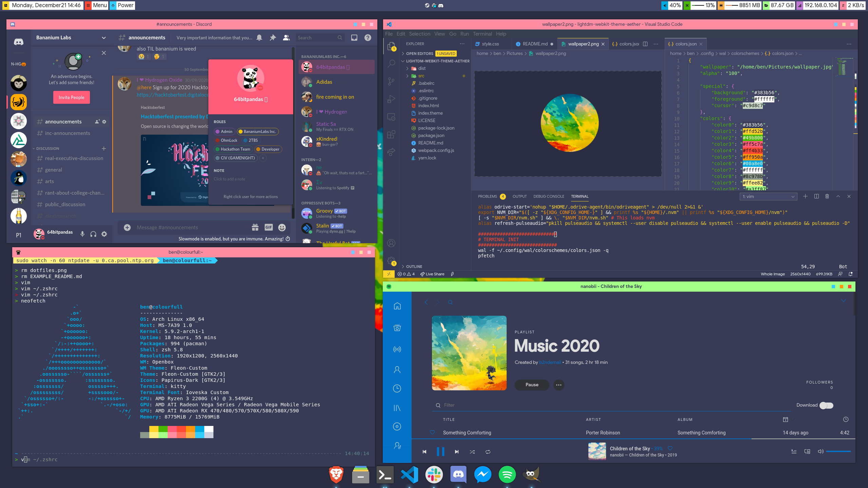
Task: Open Live Share in status bar
Action: click(x=432, y=274)
